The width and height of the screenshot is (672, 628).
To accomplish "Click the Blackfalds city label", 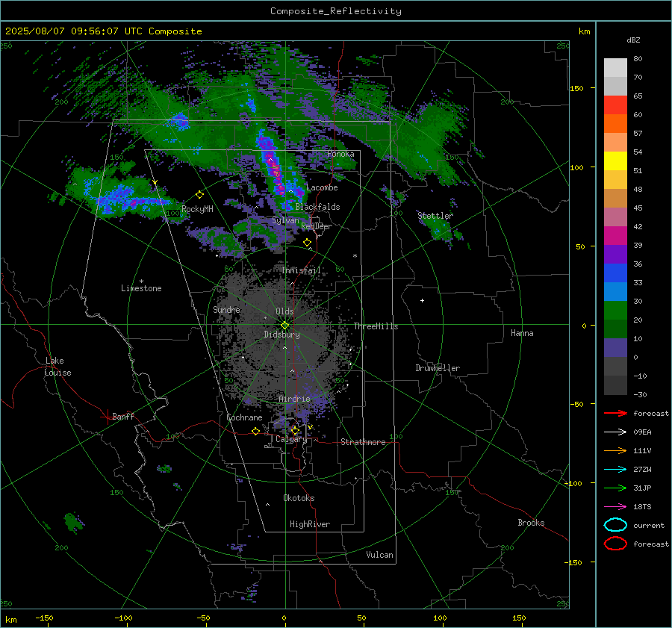I will [x=317, y=207].
